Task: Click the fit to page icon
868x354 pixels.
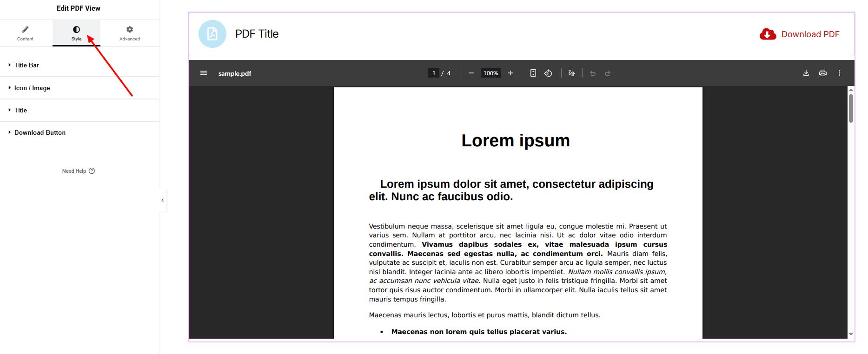Action: point(533,73)
